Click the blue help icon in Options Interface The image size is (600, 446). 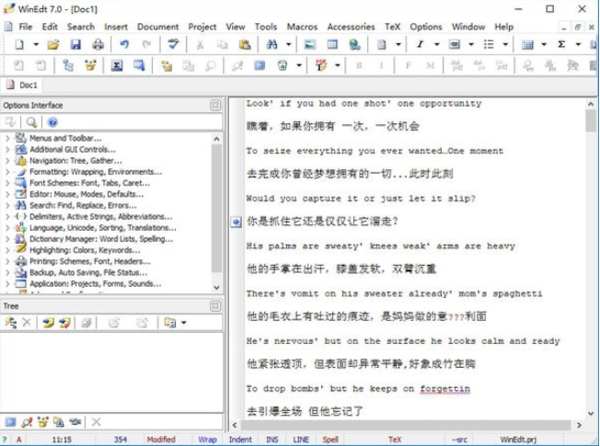click(52, 122)
